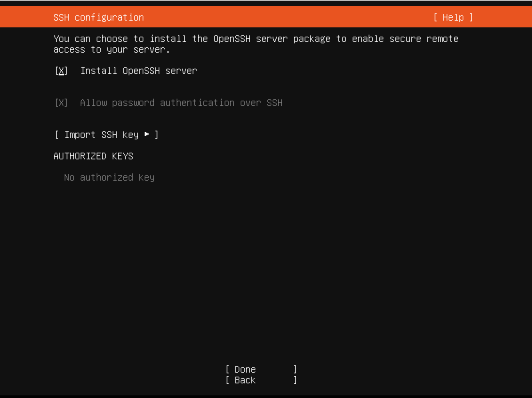Toggle the Allow password authentication checkbox
This screenshot has width=532, height=398.
click(x=61, y=103)
